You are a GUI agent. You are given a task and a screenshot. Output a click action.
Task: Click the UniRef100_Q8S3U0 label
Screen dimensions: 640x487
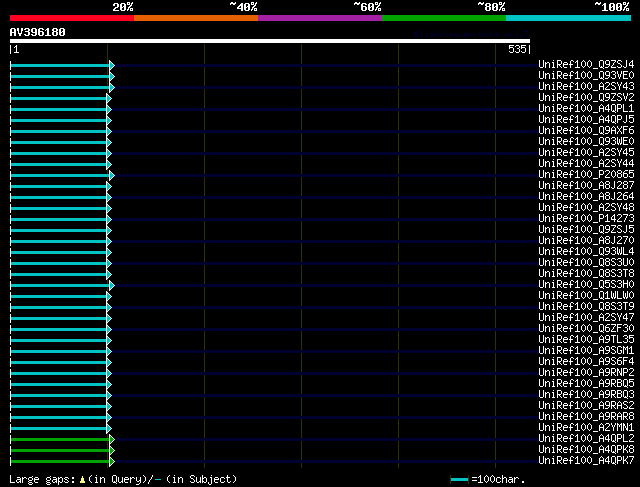[x=586, y=263]
